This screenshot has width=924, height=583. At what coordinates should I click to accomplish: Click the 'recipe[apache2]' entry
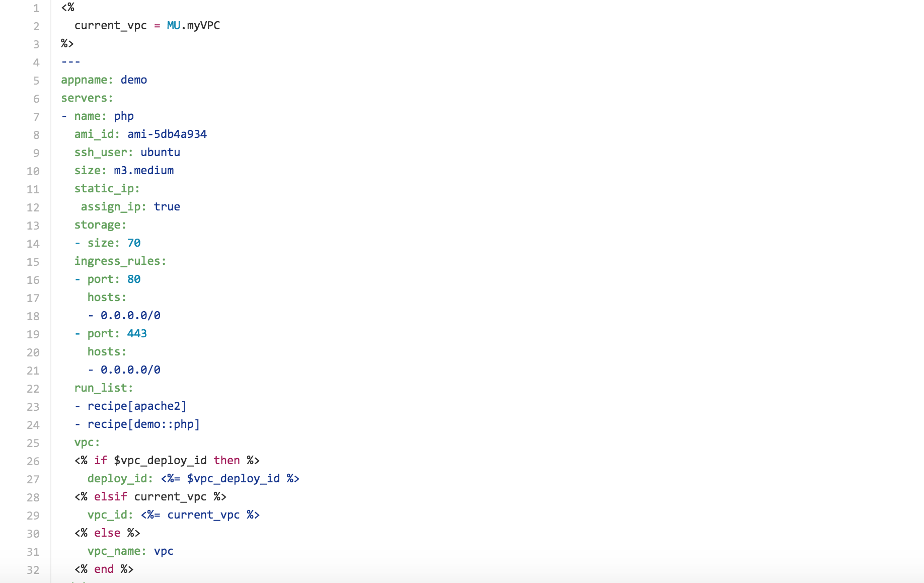[137, 406]
